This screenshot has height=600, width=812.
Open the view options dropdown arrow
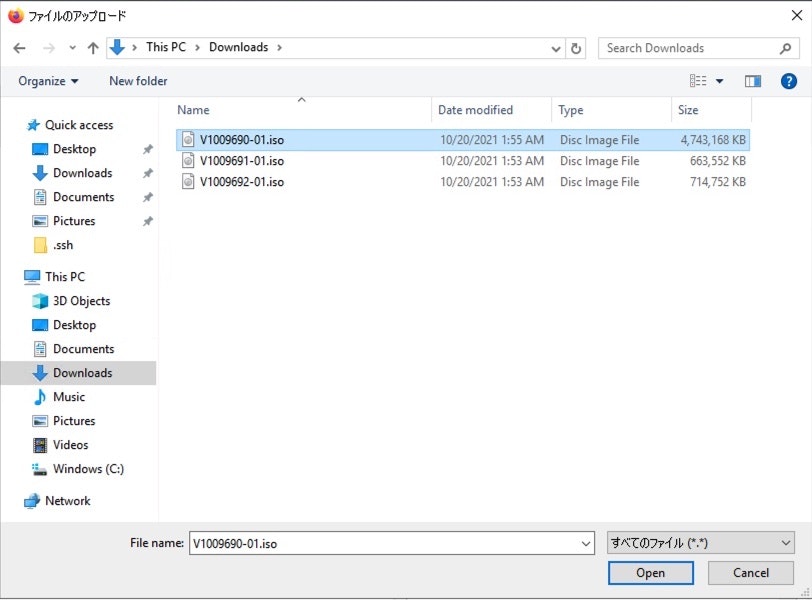click(719, 81)
